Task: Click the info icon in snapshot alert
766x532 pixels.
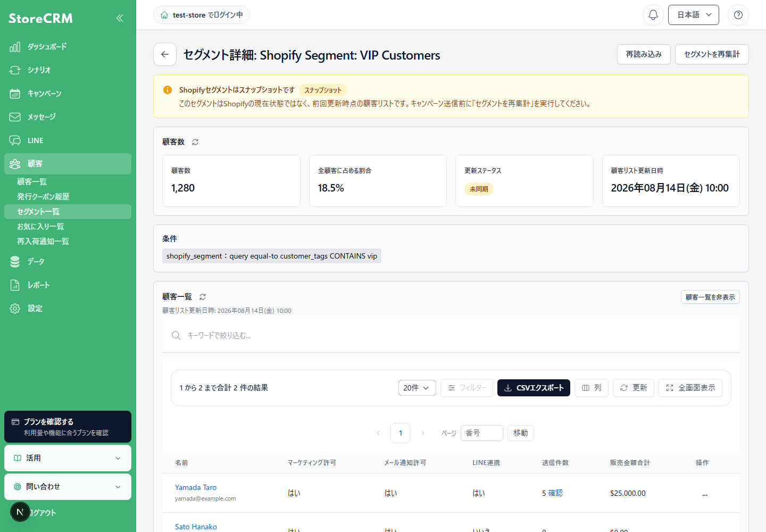Action: coord(168,90)
